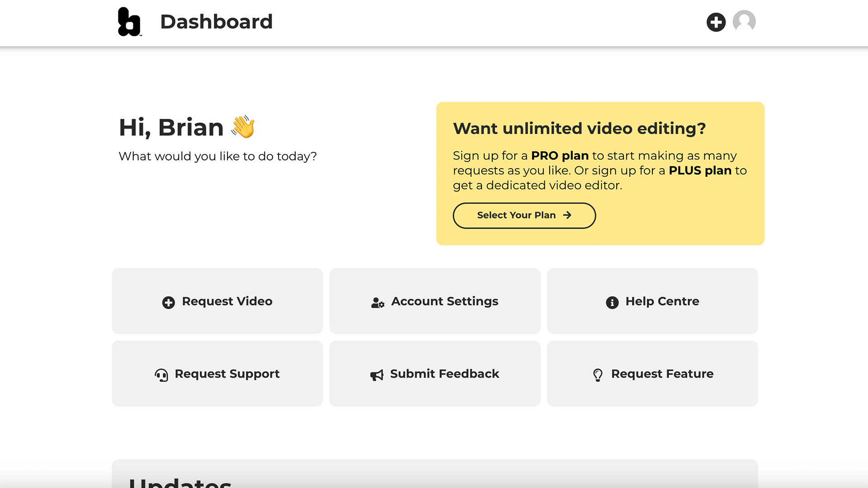The height and width of the screenshot is (488, 868).
Task: Open the Submit Feedback card
Action: (x=435, y=374)
